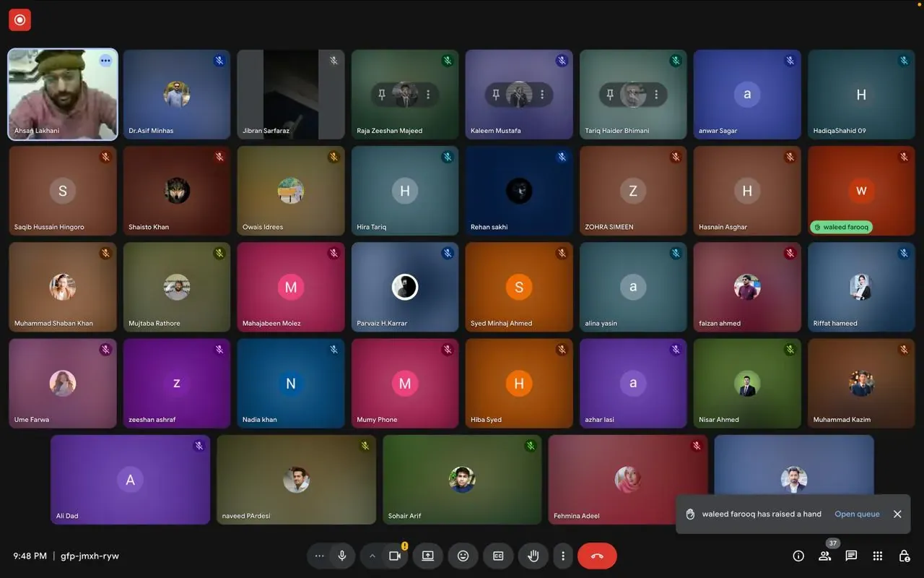Open host controls lock icon
This screenshot has height=578, width=924.
click(x=904, y=556)
